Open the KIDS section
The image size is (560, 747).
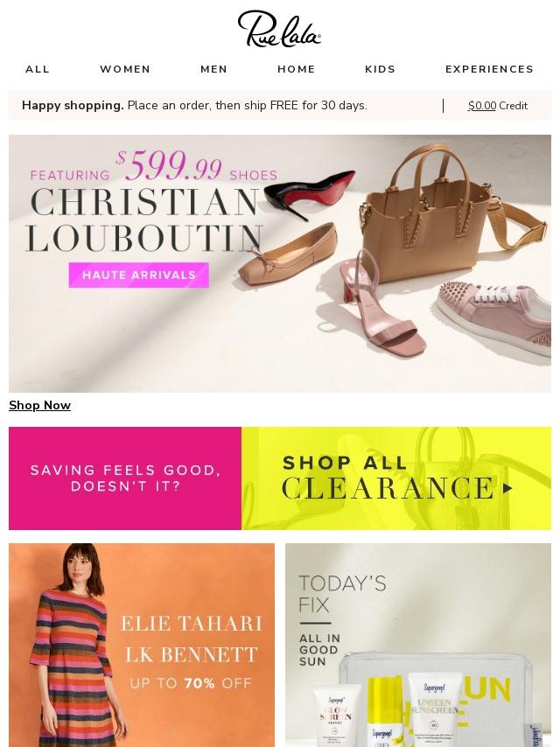pyautogui.click(x=380, y=69)
